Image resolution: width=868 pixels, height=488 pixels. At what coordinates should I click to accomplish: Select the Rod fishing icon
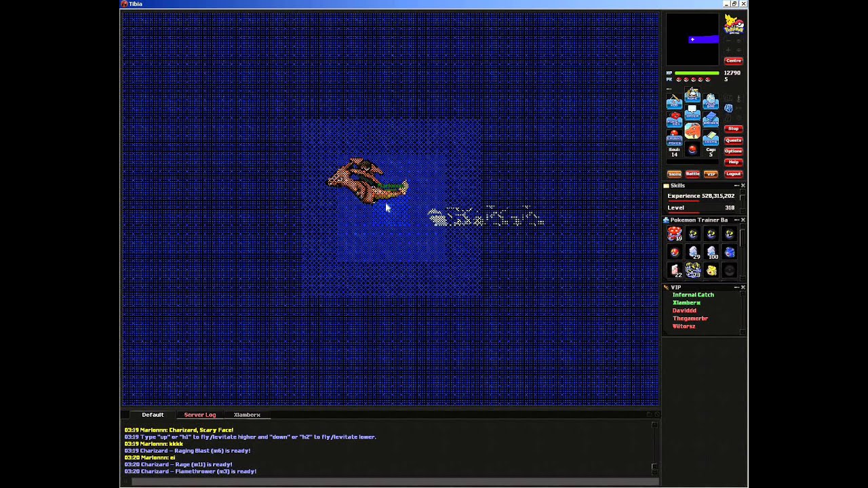pyautogui.click(x=674, y=102)
